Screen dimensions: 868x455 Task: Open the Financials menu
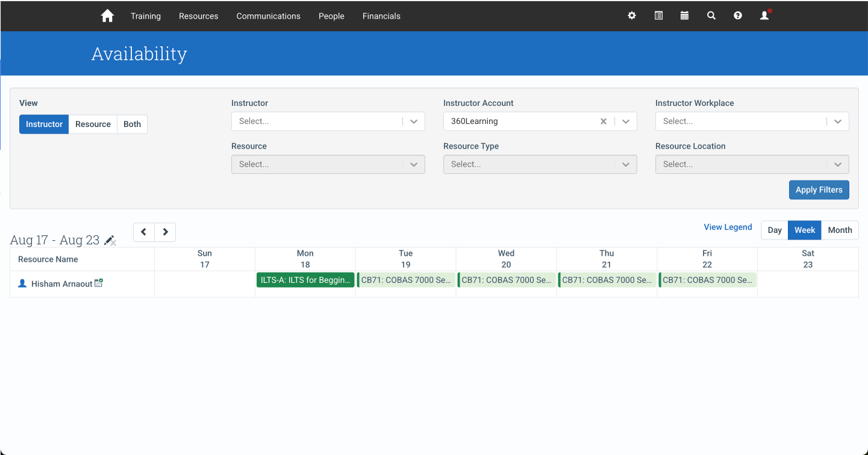(381, 16)
